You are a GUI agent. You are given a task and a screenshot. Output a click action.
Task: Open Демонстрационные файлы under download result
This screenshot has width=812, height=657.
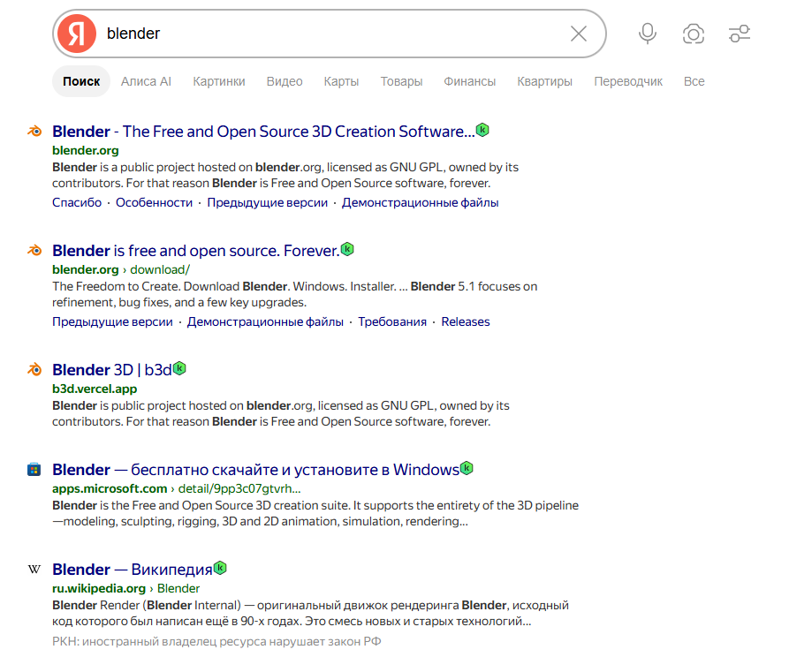[x=265, y=321]
